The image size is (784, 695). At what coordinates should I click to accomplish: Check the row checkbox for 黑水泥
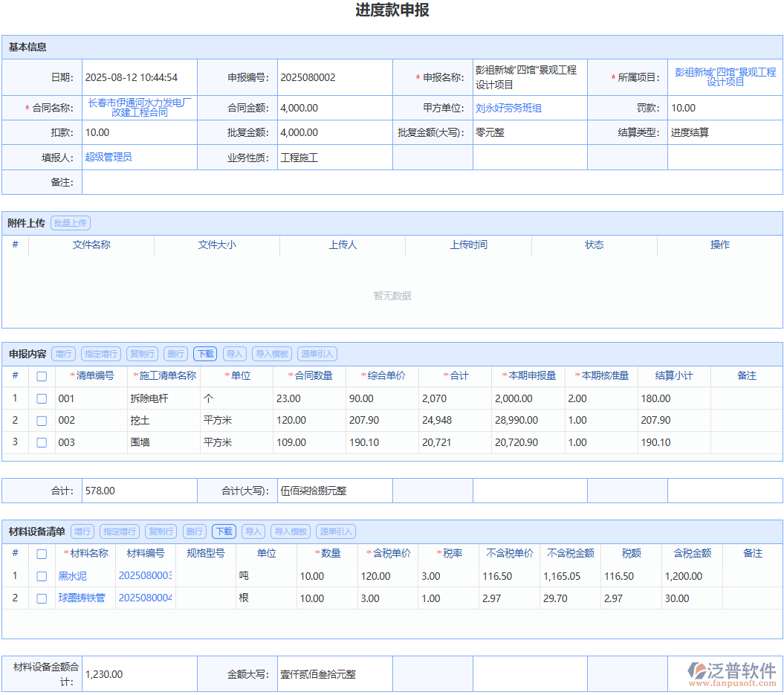(41, 575)
